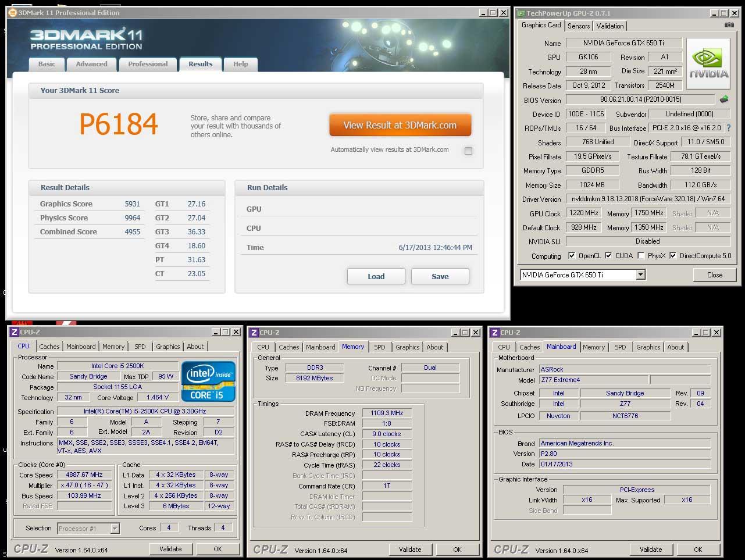Image resolution: width=745 pixels, height=560 pixels.
Task: Click OK in the CPU-Z Memory window
Action: (457, 550)
